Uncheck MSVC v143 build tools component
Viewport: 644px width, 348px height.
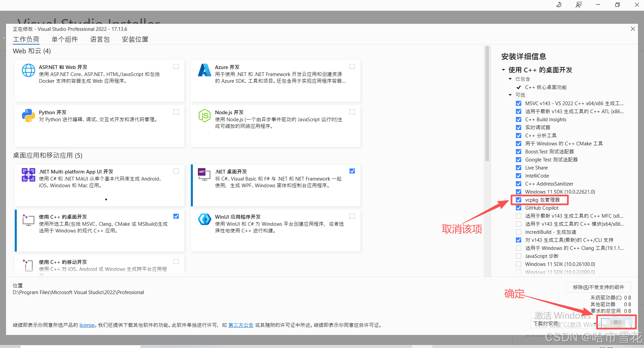click(519, 103)
